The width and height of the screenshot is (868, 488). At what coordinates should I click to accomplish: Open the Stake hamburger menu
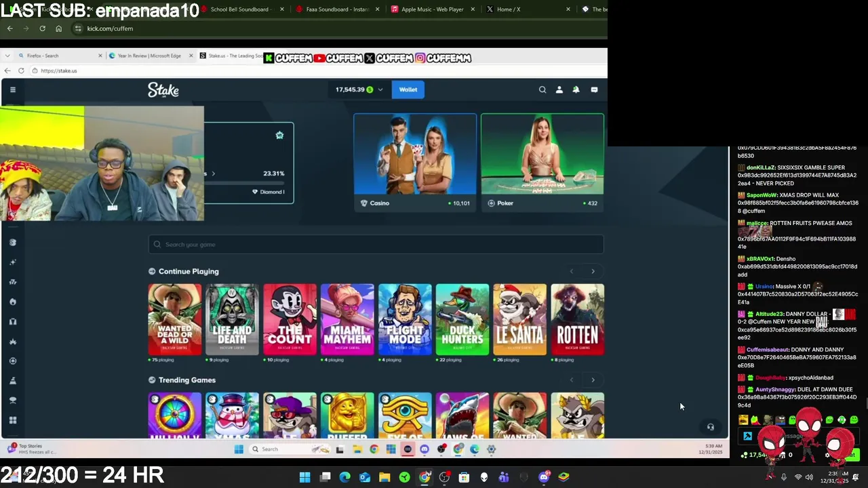click(12, 89)
